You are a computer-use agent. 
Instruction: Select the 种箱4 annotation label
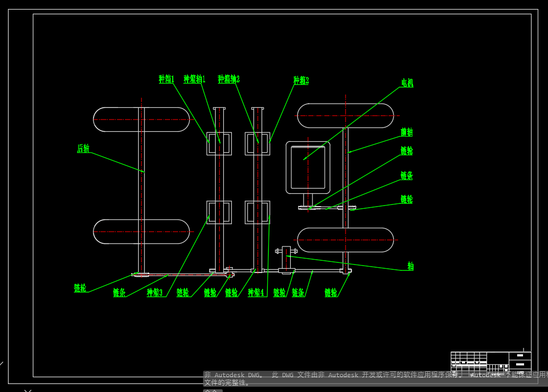click(256, 293)
